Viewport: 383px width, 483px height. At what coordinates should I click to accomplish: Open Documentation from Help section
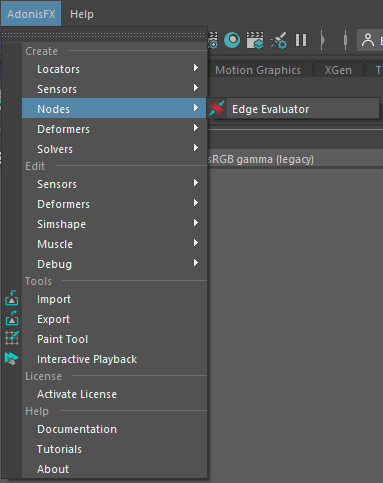(114, 429)
